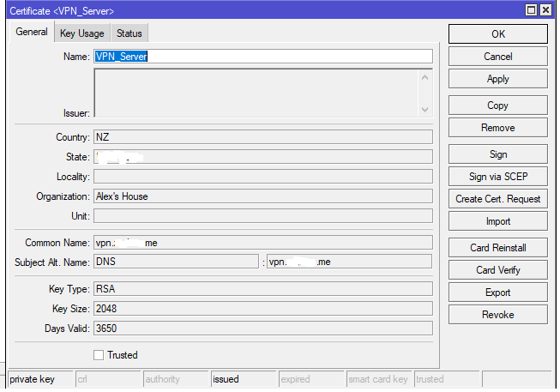Export the certificate
The width and height of the screenshot is (560, 392).
(498, 292)
